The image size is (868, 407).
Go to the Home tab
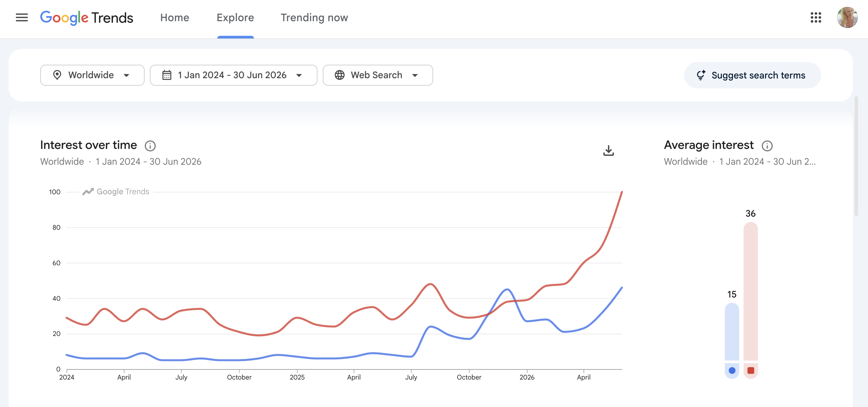(x=175, y=18)
